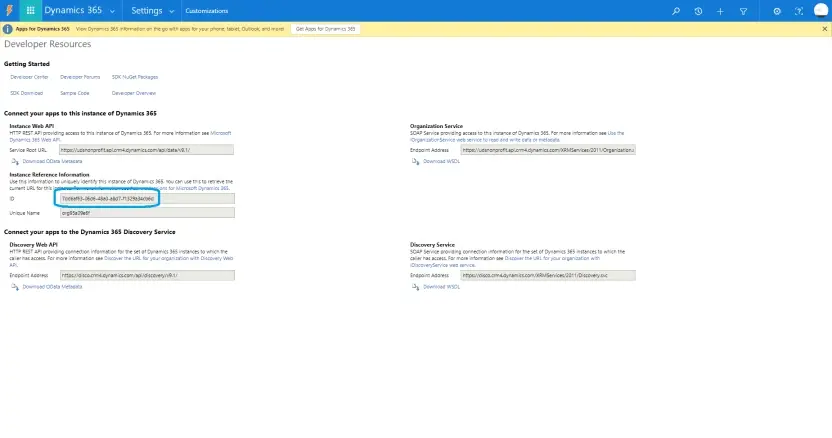The width and height of the screenshot is (832, 438).
Task: Click the orange lightning logo icon
Action: click(10, 11)
